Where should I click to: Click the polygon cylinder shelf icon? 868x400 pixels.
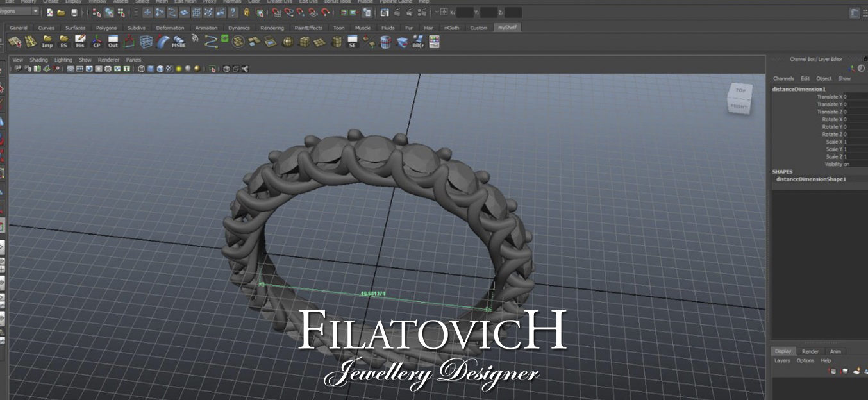point(337,42)
